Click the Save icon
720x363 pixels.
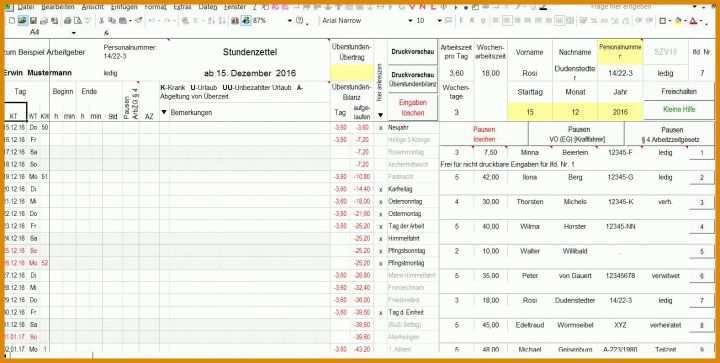pos(33,21)
